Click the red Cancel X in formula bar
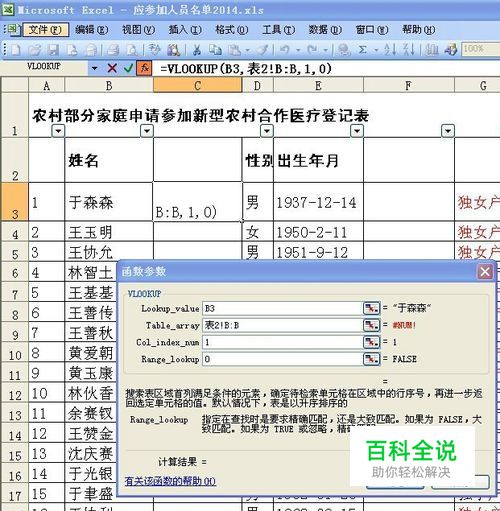 pyautogui.click(x=112, y=68)
